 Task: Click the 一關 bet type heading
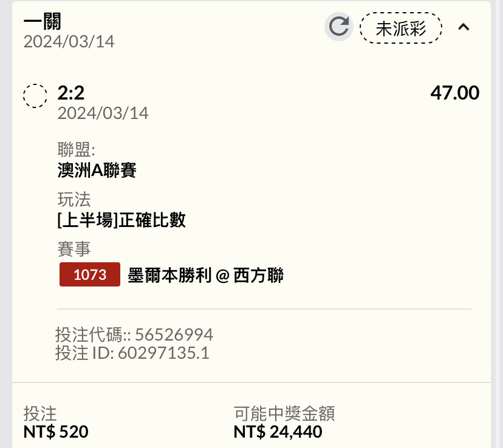(43, 21)
